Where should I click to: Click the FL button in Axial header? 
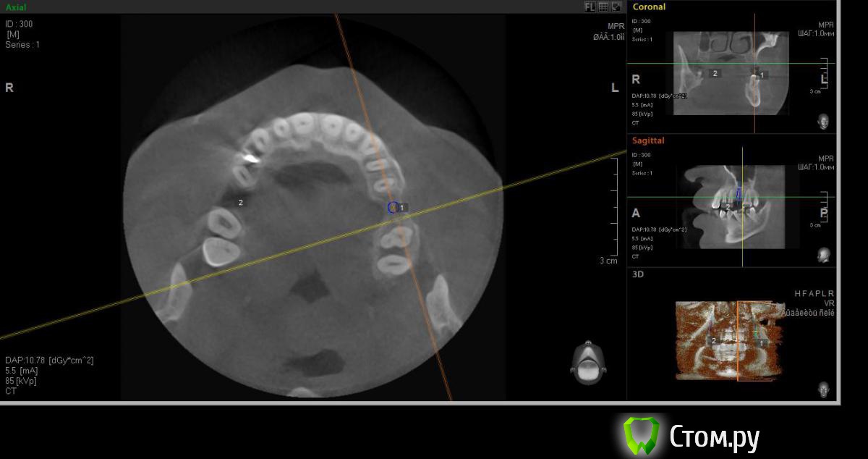pos(590,7)
